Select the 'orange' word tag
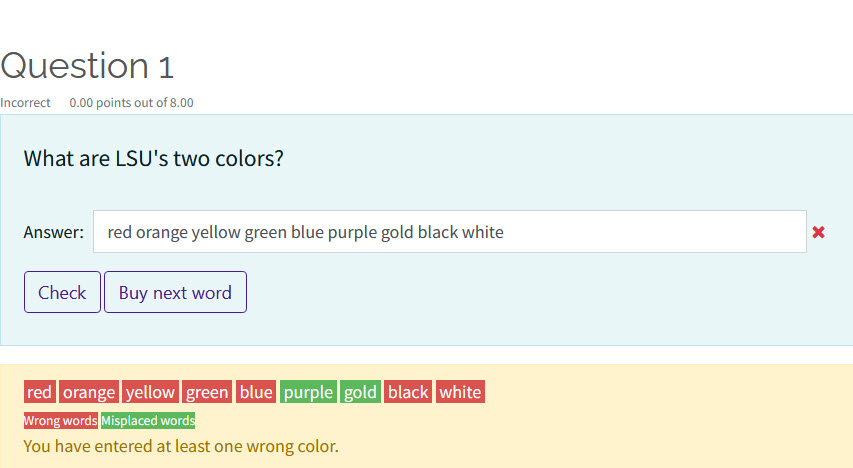Screen dimensions: 853x468 coord(89,392)
